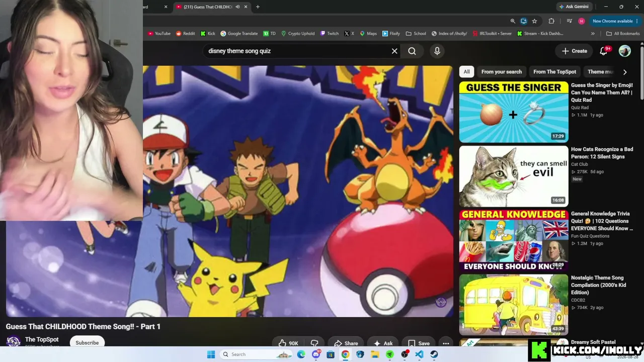Open OBS Studio from the taskbar
Screen dimensions: 644x362
405,354
